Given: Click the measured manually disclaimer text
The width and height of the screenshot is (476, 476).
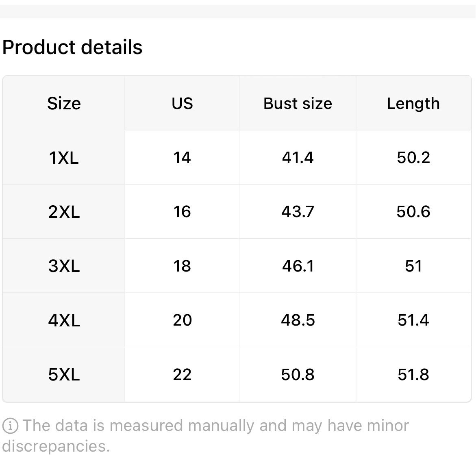Looking at the screenshot, I should coord(206,436).
